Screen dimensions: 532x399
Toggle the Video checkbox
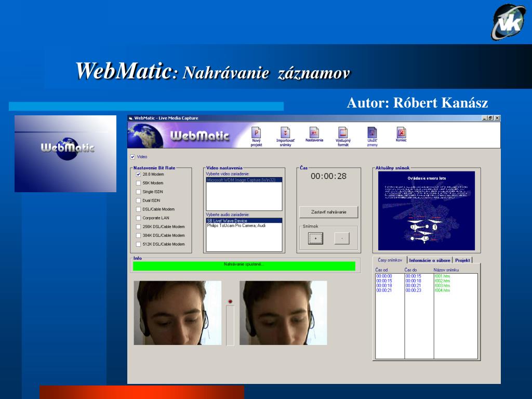coord(132,157)
